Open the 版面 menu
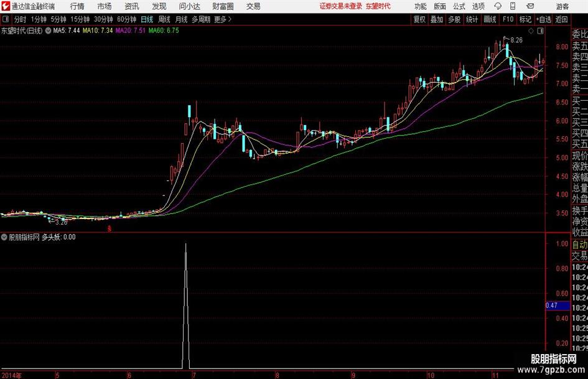 click(440, 6)
